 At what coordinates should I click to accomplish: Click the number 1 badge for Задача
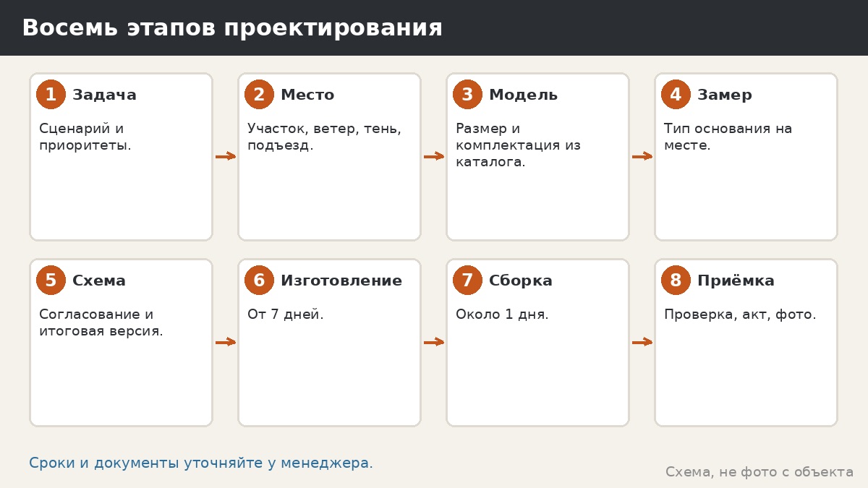(x=51, y=95)
